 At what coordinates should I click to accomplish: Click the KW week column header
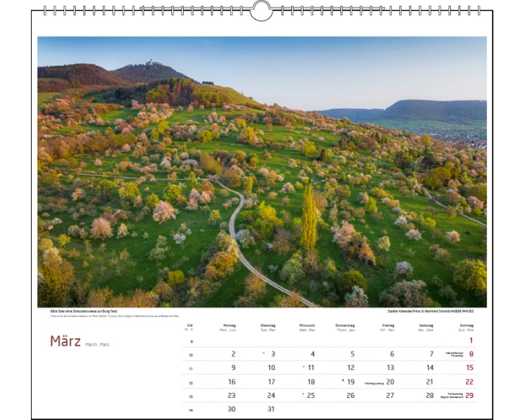(190, 326)
